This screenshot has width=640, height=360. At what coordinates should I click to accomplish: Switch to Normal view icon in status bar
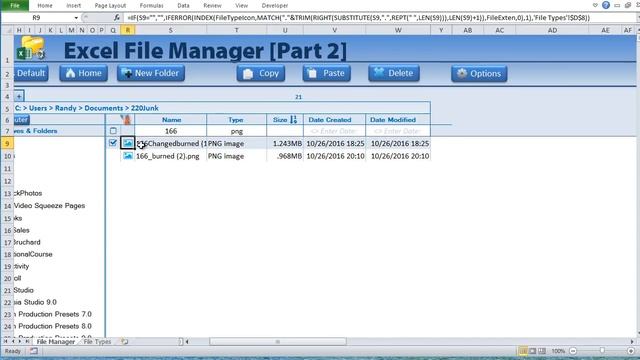click(x=523, y=351)
